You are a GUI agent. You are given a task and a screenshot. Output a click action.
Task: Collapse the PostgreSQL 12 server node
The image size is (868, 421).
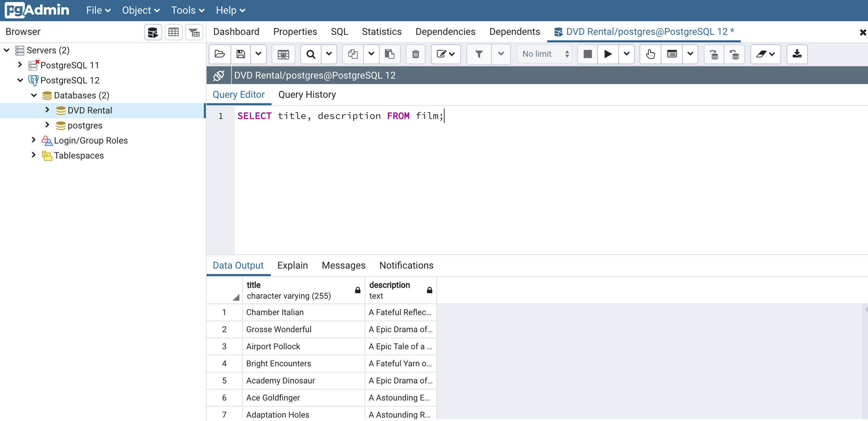(20, 80)
